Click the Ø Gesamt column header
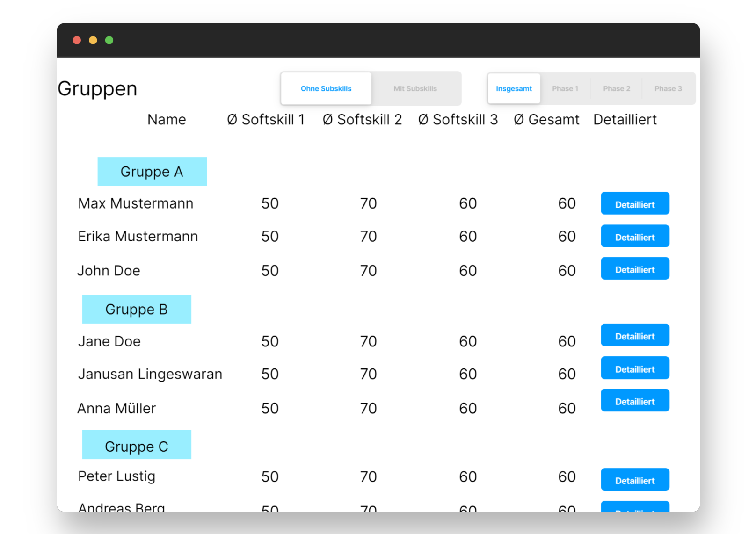756x534 pixels. click(546, 120)
